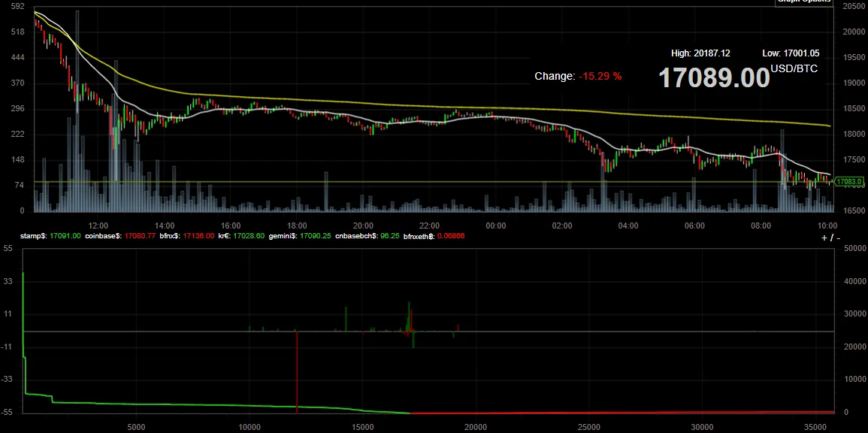Viewport: 868px width, 433px height.
Task: Click the USD/BTC pair label
Action: pyautogui.click(x=794, y=68)
